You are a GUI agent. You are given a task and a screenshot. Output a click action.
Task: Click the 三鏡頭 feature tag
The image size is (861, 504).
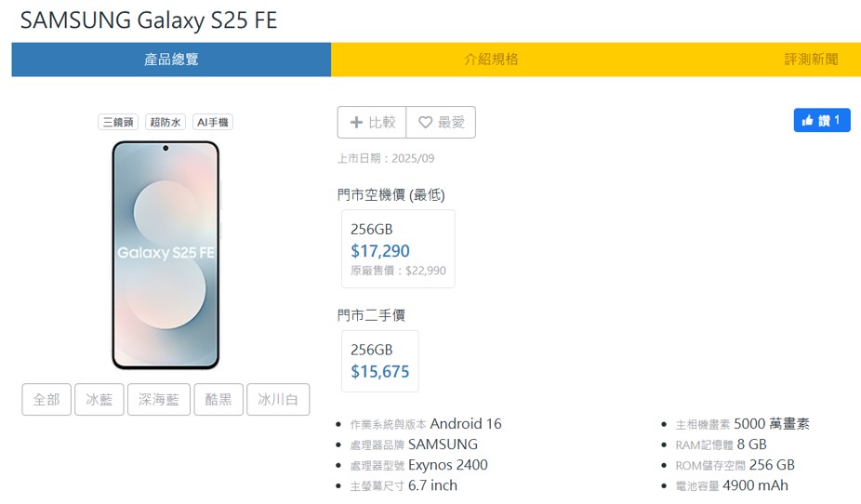coord(118,122)
